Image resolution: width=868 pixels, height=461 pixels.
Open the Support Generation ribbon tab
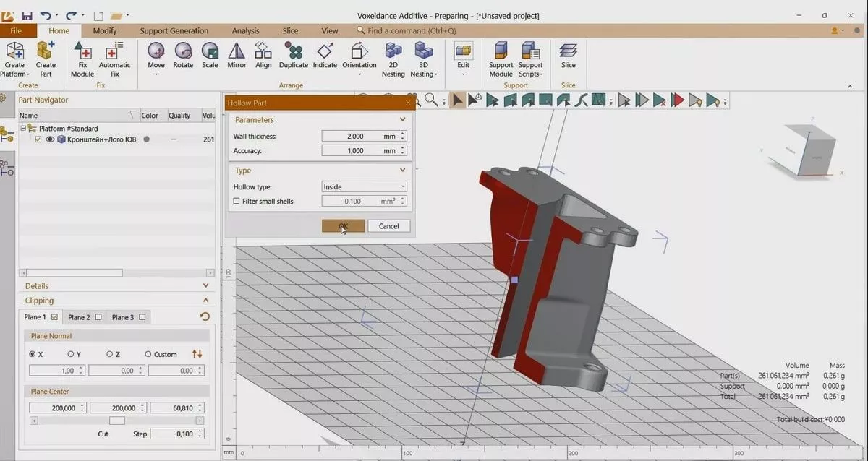[x=174, y=31]
